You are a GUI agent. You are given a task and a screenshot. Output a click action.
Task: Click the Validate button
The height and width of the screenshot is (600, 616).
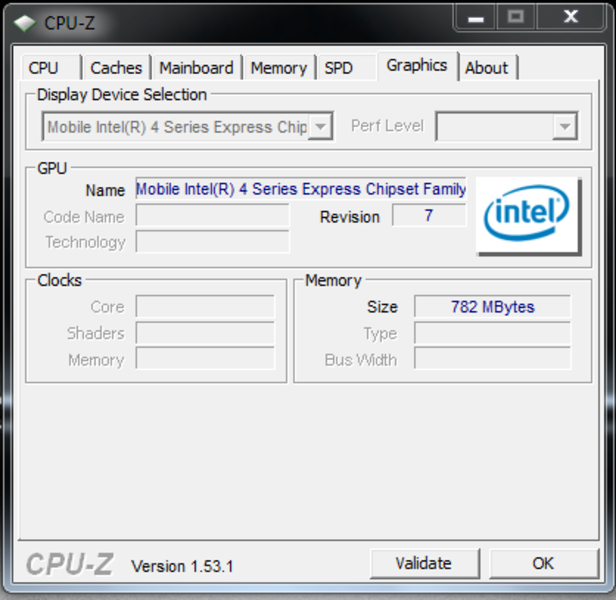tap(424, 563)
